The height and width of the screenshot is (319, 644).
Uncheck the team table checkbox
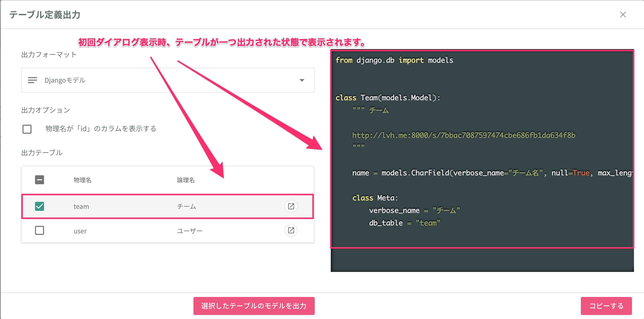click(x=40, y=206)
